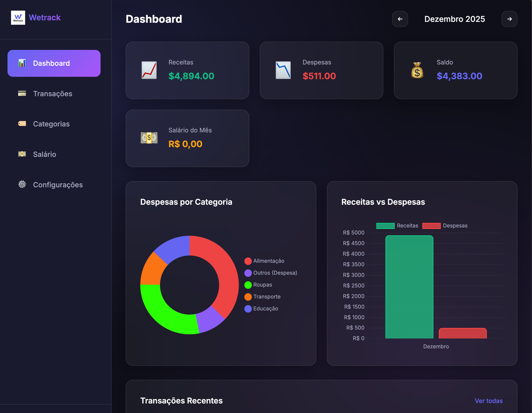Click the Receitas chart icon on its card
The width and height of the screenshot is (532, 413).
149,70
